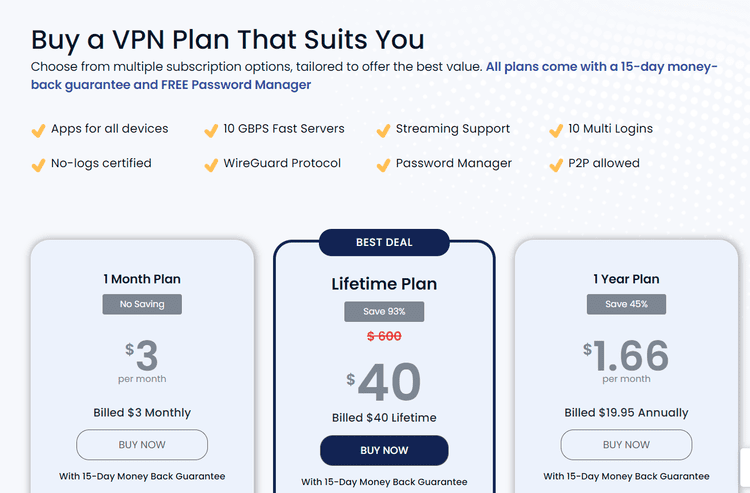Screen dimensions: 750x493
Task: Click the Save 45% label
Action: (x=626, y=304)
